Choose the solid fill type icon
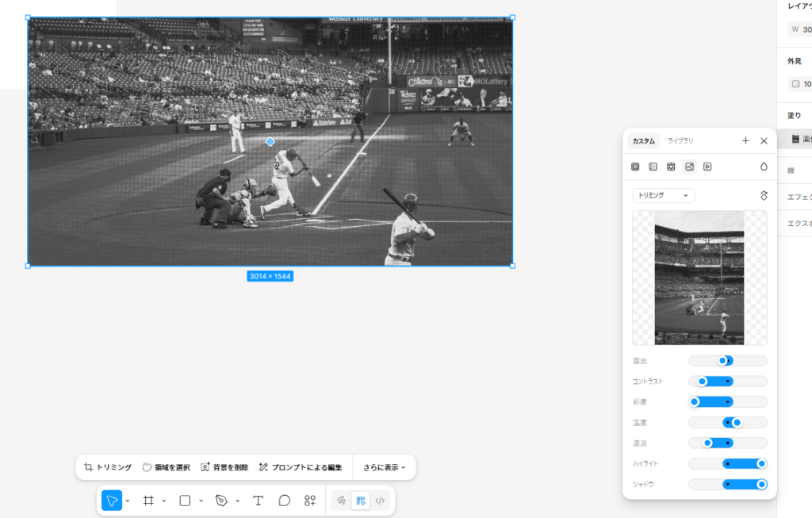Screen dimensions: 812x518 click(635, 167)
